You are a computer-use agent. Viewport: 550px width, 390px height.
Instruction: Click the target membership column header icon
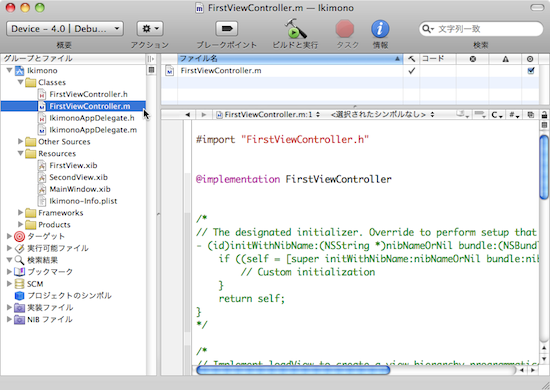pos(530,59)
